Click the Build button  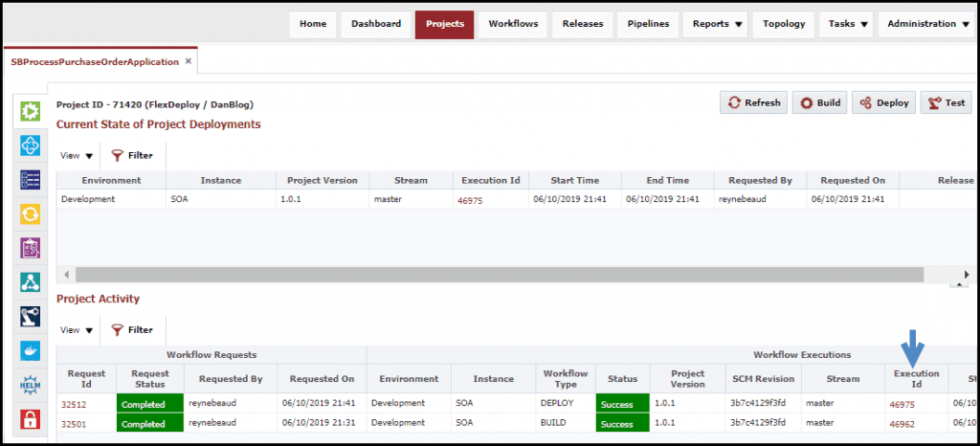click(819, 103)
